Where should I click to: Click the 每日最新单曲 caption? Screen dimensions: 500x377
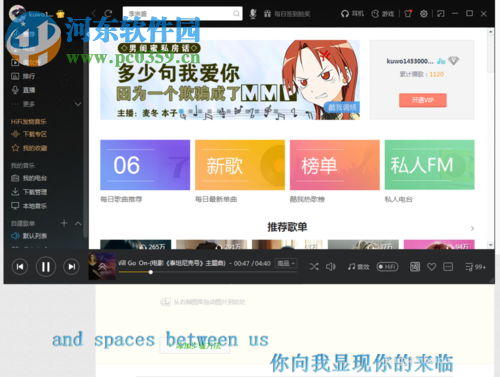216,199
